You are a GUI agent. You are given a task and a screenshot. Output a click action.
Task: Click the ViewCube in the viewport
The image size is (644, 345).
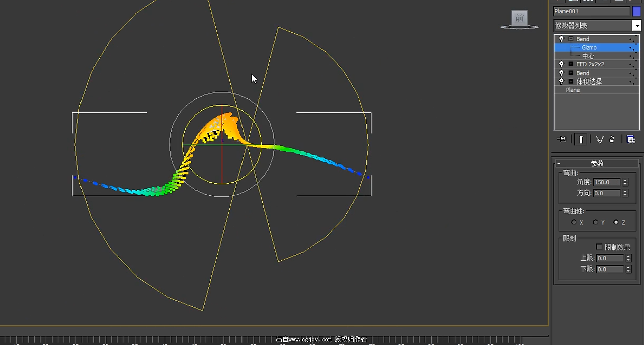click(520, 19)
